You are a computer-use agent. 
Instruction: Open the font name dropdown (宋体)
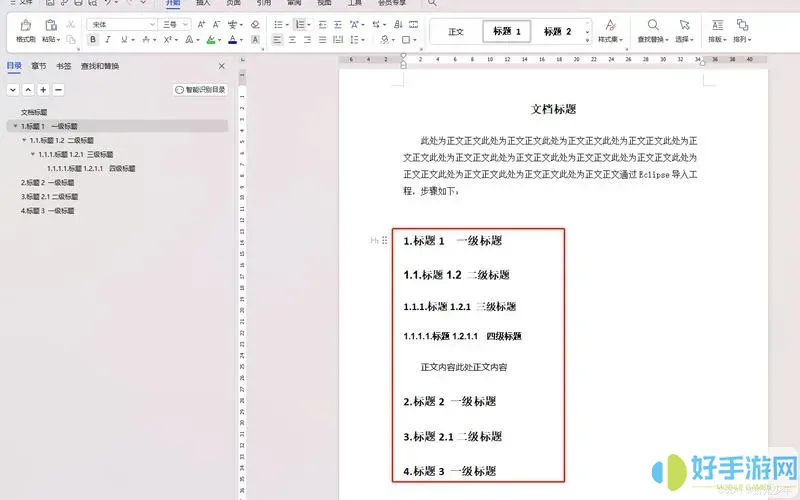click(x=152, y=24)
